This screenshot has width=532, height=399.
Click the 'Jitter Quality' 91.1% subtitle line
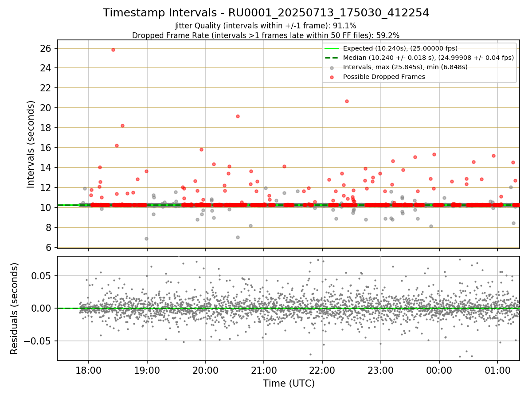point(266,26)
